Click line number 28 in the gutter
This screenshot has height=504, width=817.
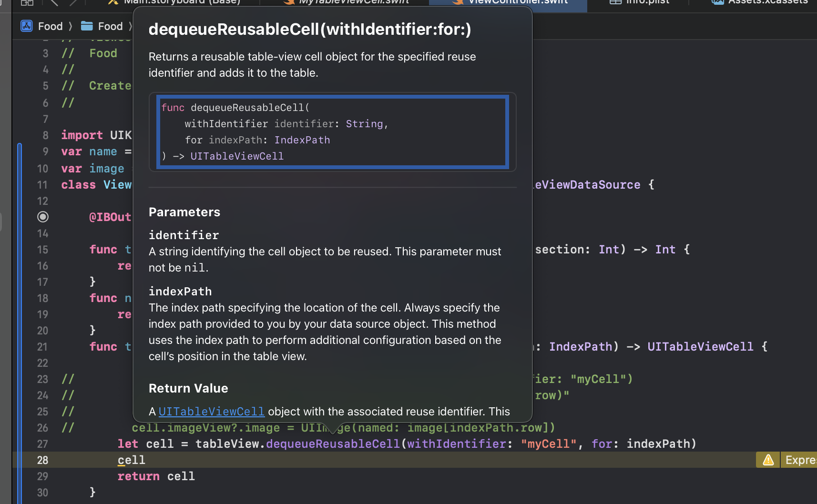click(x=42, y=460)
